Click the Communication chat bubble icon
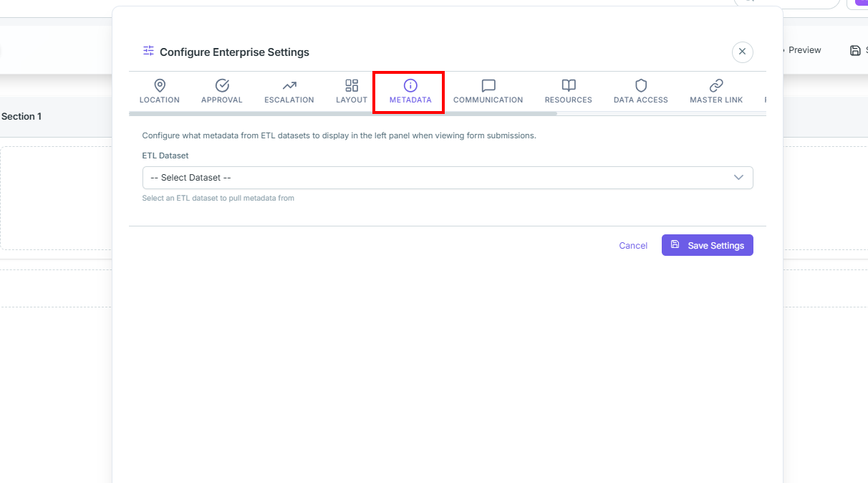This screenshot has width=868, height=483. 488,85
